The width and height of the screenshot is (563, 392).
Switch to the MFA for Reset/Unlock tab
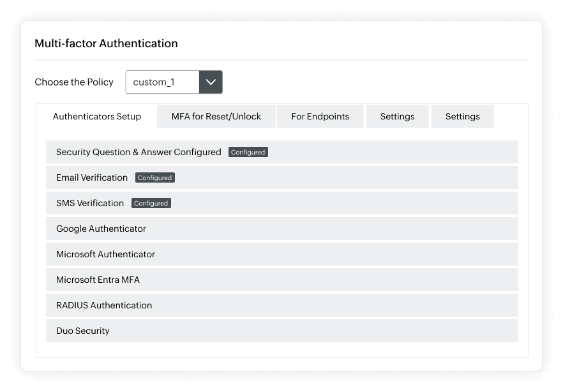pos(216,116)
